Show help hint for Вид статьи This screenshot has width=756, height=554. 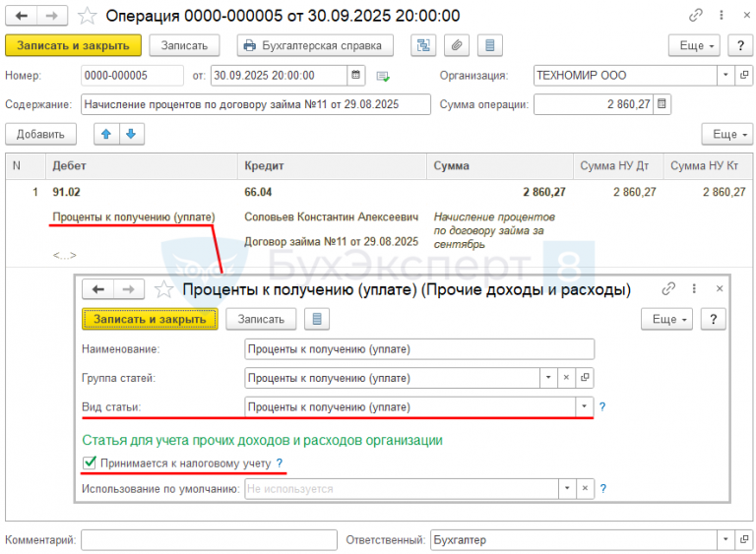pyautogui.click(x=602, y=407)
